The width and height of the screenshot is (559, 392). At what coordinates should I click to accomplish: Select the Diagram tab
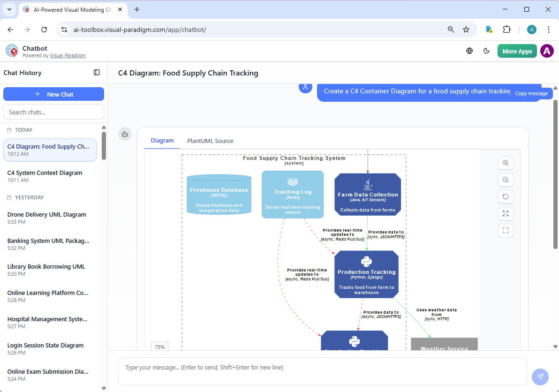[162, 141]
